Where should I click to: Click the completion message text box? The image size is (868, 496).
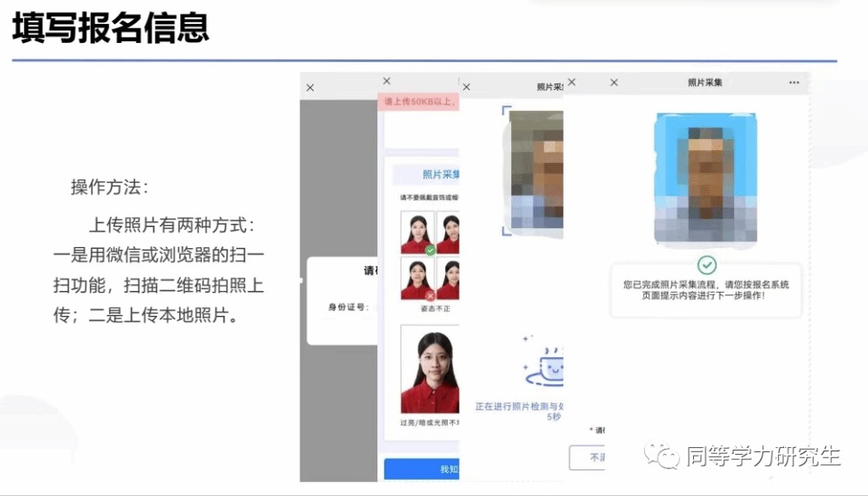[706, 290]
